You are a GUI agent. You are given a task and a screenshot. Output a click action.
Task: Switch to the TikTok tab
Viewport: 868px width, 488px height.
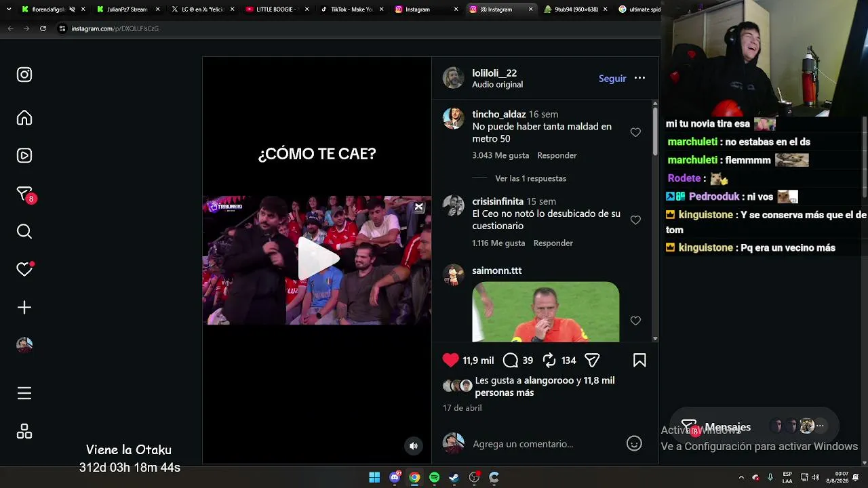point(351,9)
